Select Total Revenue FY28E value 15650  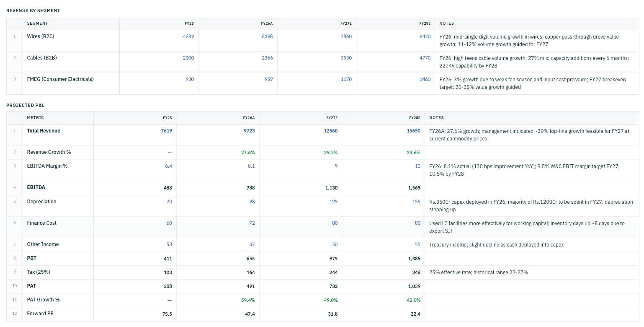point(414,131)
